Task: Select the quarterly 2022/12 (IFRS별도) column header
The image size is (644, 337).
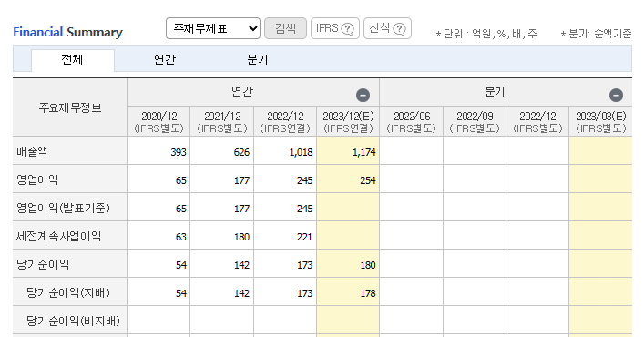Action: (537, 122)
